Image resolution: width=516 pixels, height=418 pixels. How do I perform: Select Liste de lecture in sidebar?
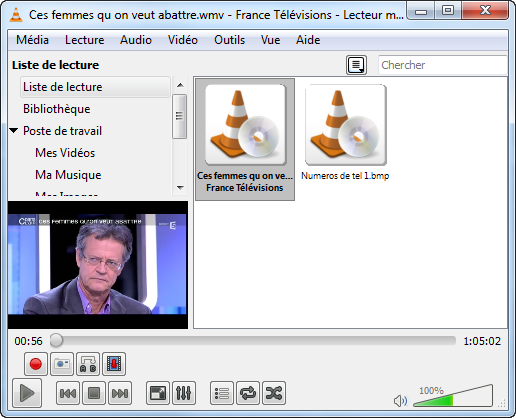pos(95,87)
